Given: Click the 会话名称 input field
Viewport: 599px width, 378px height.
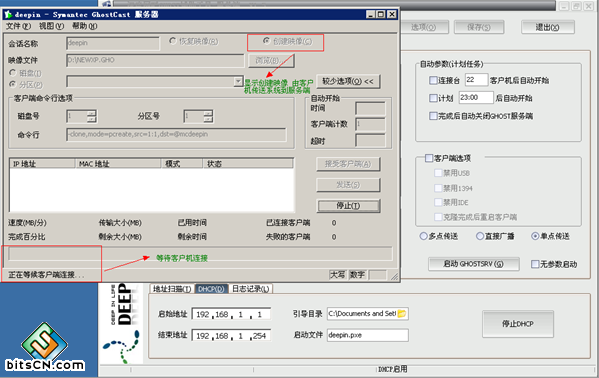Looking at the screenshot, I should tap(113, 43).
